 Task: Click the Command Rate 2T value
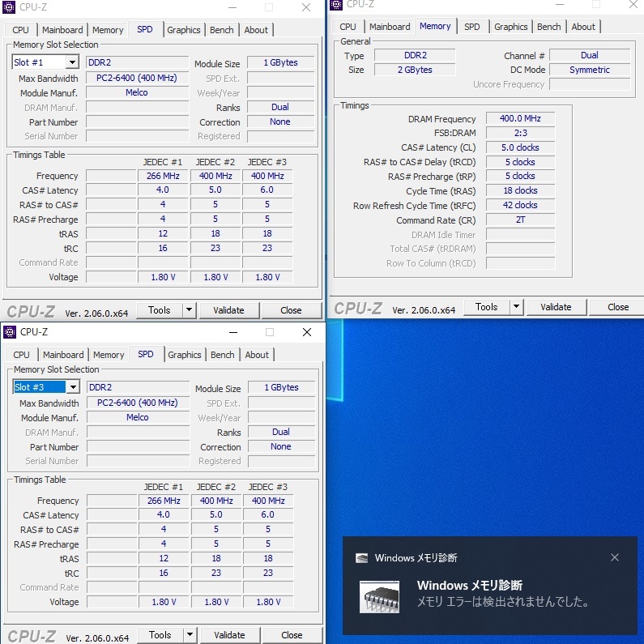[520, 220]
